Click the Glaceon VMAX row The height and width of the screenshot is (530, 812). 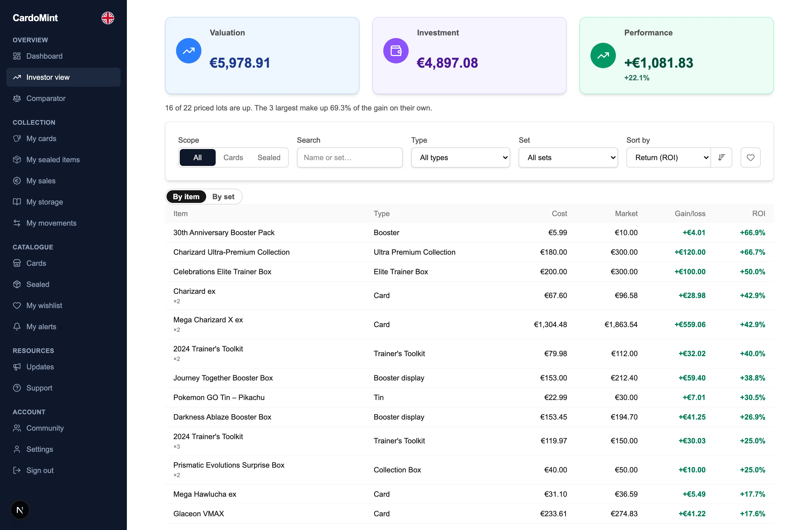tap(469, 514)
